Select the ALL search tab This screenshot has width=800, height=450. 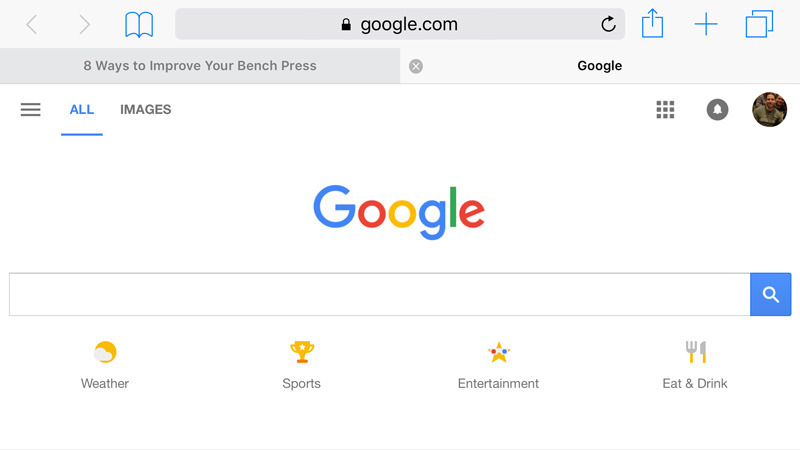click(x=82, y=110)
